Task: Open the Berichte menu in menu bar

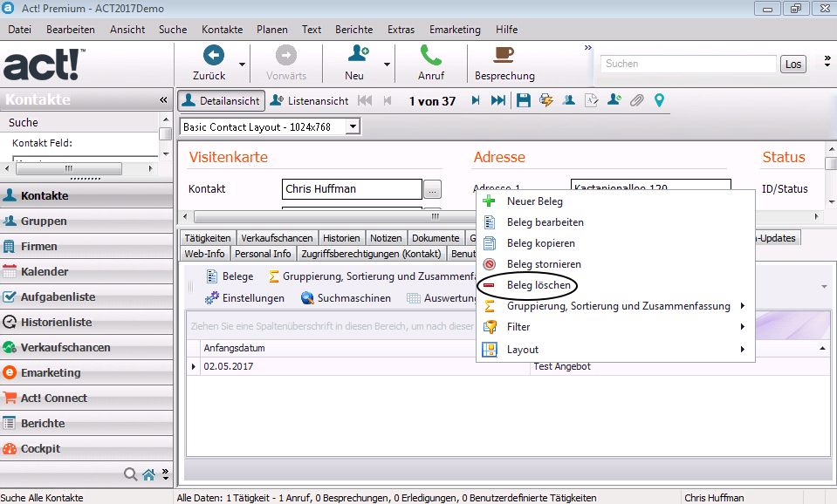Action: pos(353,30)
